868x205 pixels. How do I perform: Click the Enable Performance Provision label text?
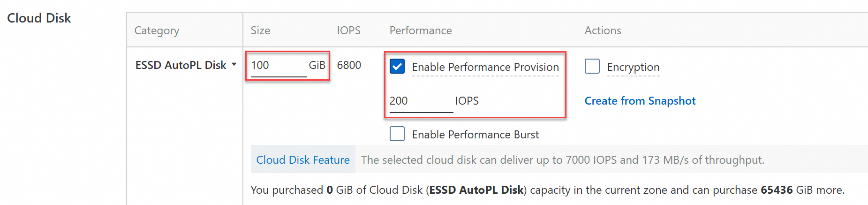pos(485,67)
